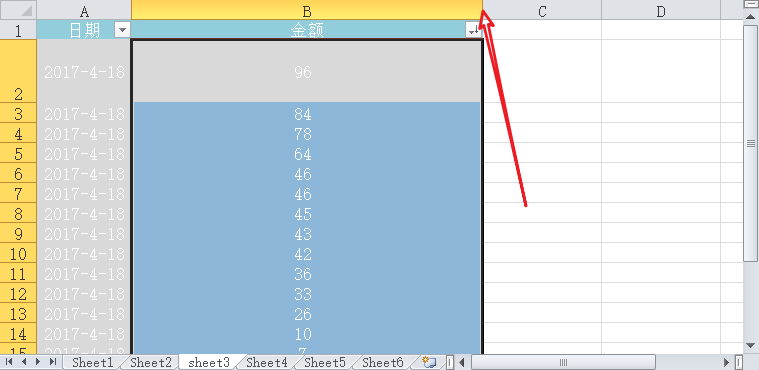The image size is (759, 370).
Task: Select row 5 header
Action: pyautogui.click(x=18, y=153)
